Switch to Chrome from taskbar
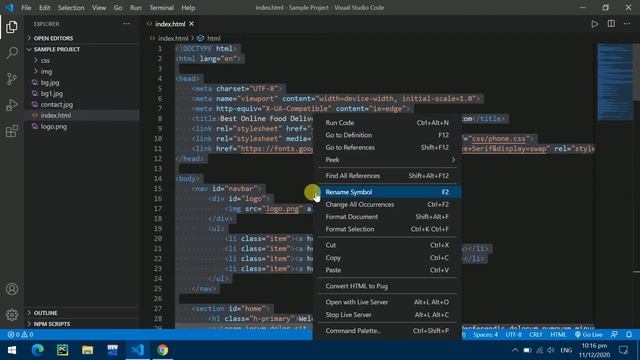This screenshot has width=640, height=360. coord(162,350)
